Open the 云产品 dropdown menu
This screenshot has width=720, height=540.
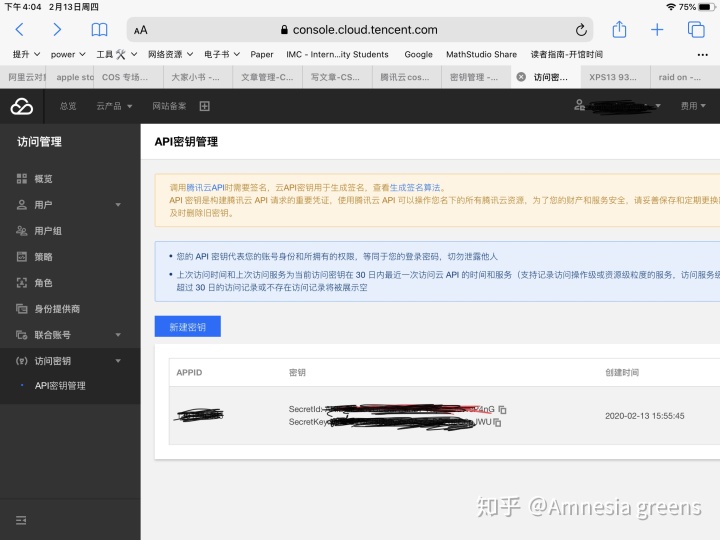point(114,106)
